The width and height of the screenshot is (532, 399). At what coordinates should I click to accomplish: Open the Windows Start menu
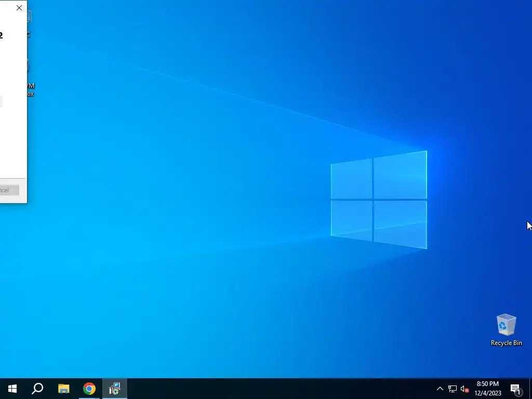[x=12, y=389]
